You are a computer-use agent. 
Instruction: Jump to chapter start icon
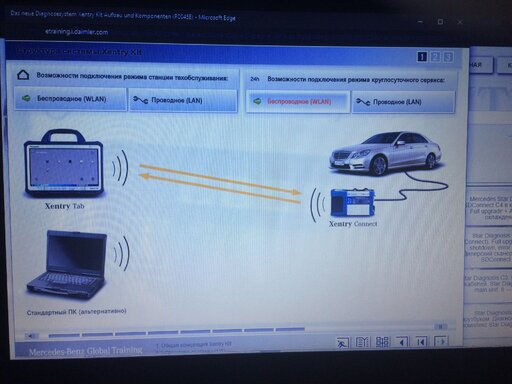coord(421,342)
